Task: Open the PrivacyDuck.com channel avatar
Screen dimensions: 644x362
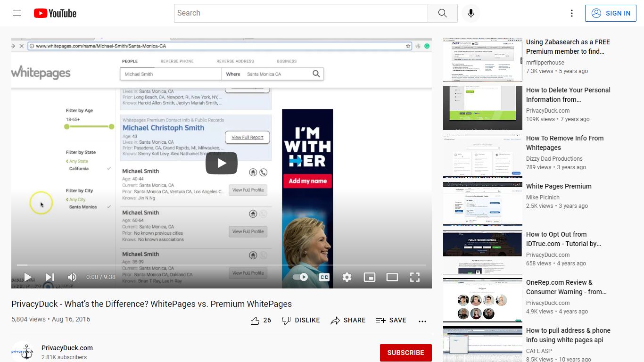Action: [x=23, y=352]
